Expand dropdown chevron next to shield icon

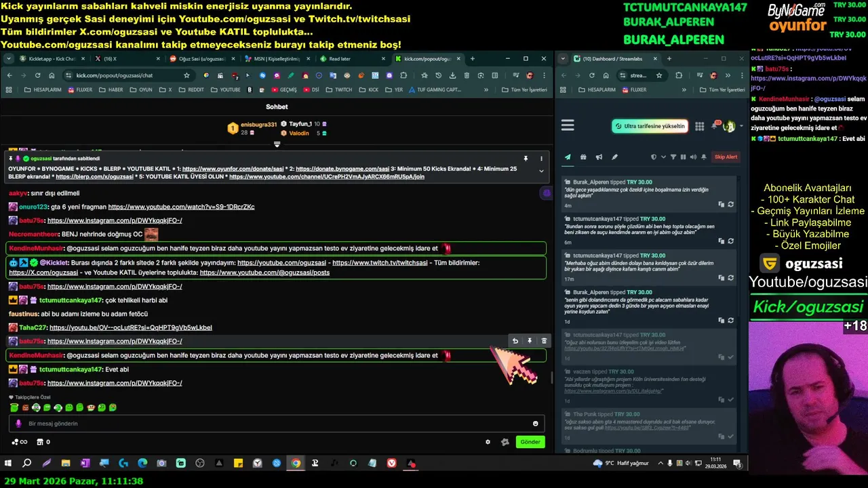coord(663,157)
